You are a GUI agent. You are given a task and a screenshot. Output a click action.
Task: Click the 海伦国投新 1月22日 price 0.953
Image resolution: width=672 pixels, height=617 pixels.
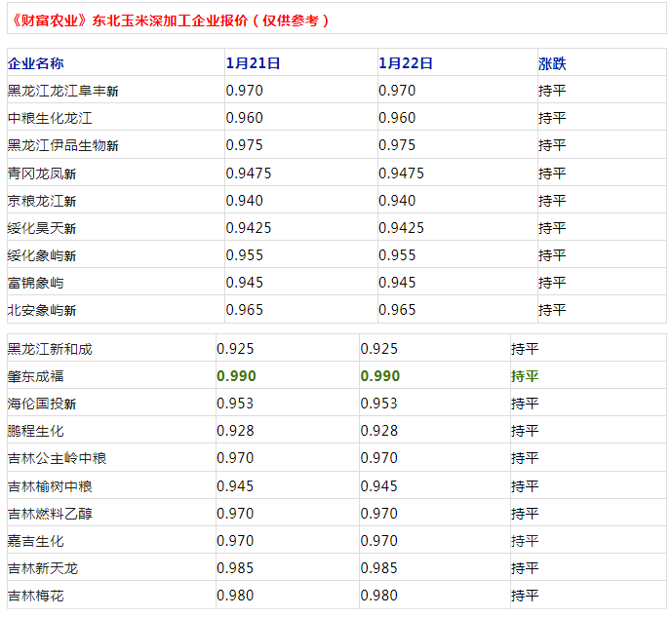[x=378, y=403]
